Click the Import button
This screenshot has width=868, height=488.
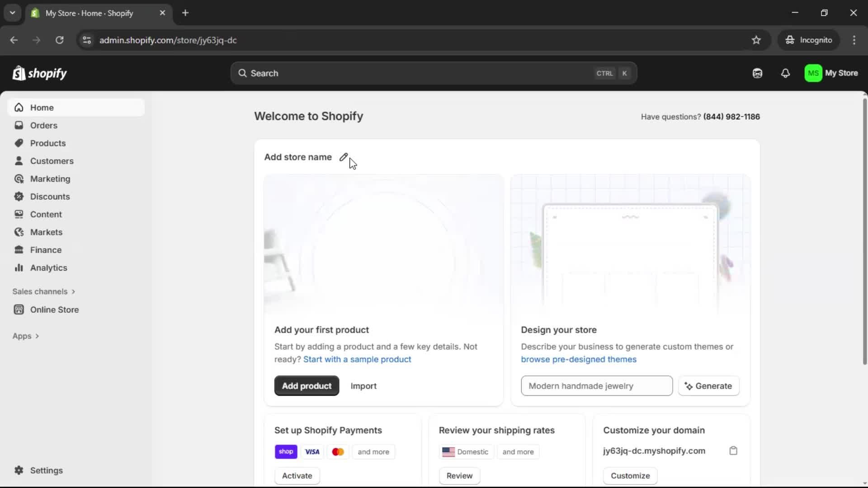[x=363, y=386]
